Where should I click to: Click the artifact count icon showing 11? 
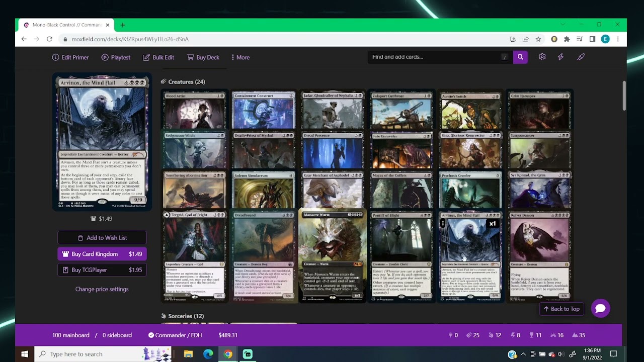[531, 335]
